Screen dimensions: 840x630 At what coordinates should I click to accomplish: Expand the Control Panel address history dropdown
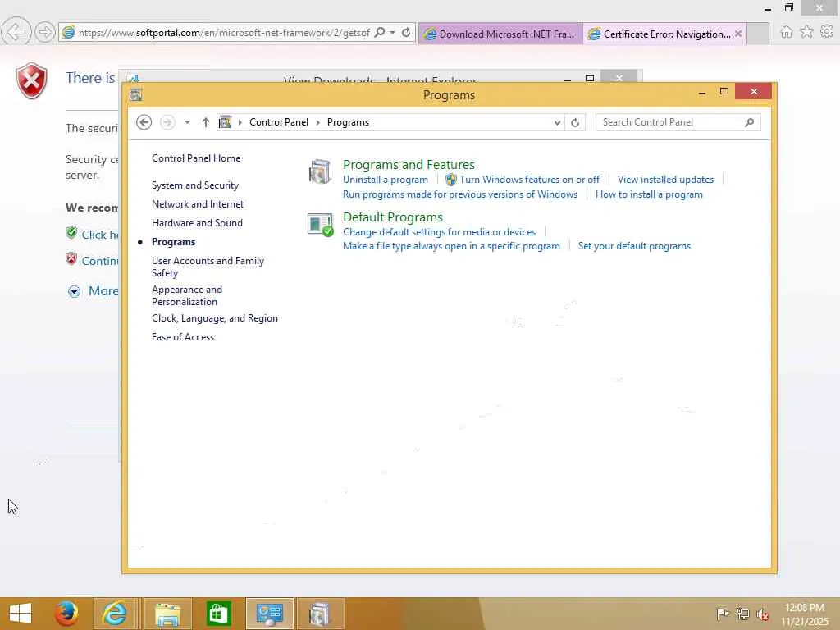pos(557,123)
